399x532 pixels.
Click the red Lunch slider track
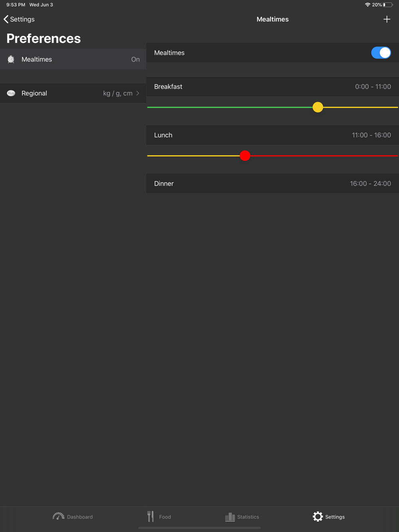(x=324, y=156)
